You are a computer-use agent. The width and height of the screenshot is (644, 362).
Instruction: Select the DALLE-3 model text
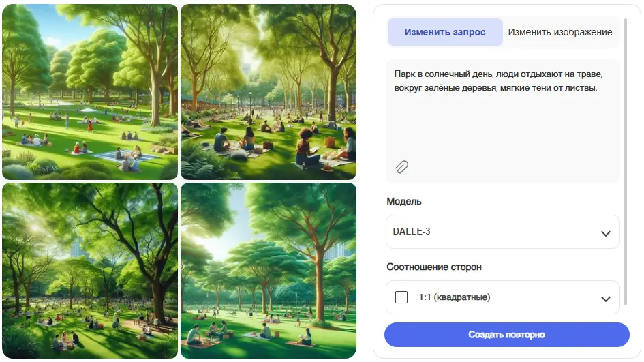pyautogui.click(x=412, y=231)
